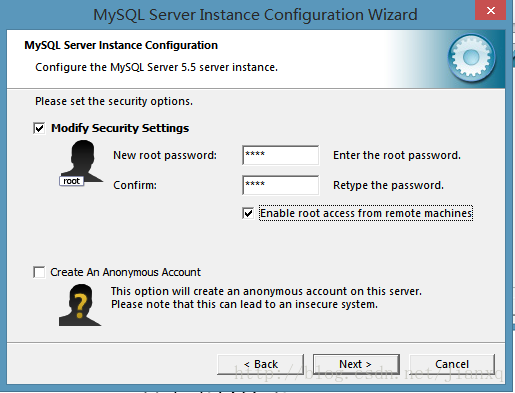Click "MySQL Server Instance Configuration" heading
Viewport: 515px width, 393px height.
point(121,45)
